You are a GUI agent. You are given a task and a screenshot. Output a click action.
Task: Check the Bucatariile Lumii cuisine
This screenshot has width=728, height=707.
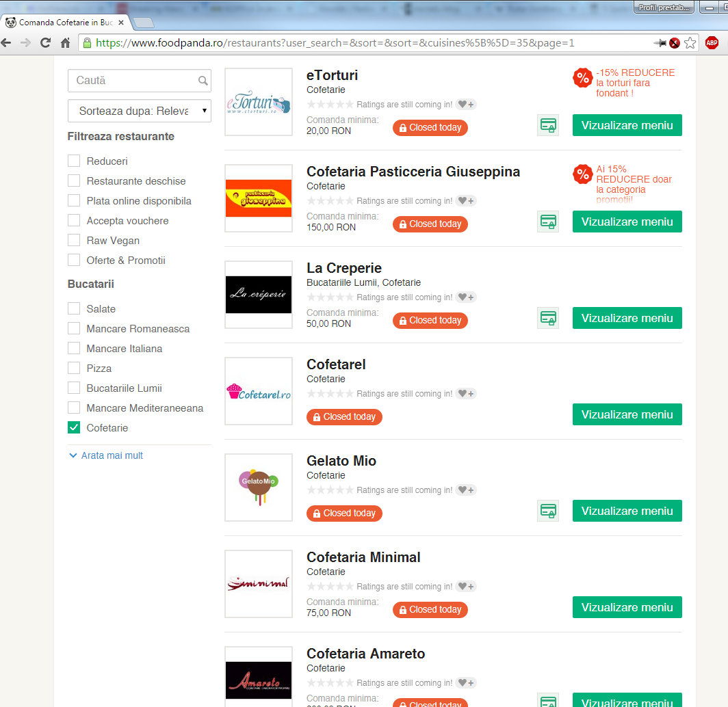point(74,388)
